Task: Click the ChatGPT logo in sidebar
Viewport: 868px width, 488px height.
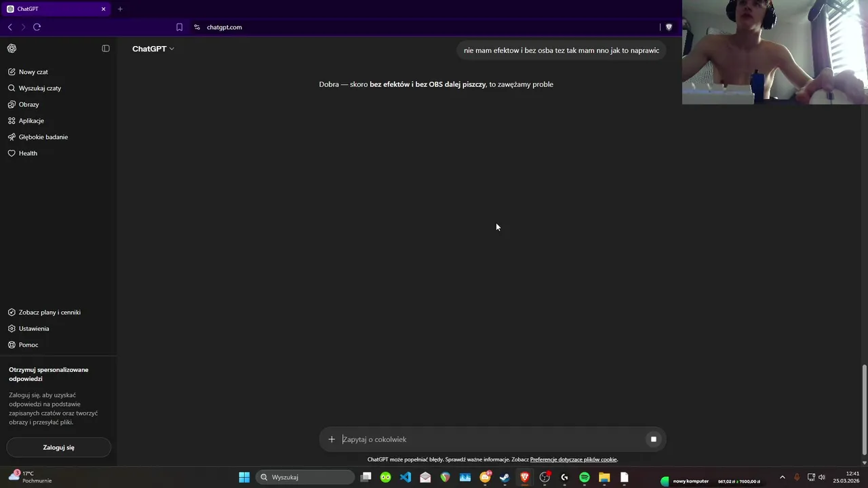Action: point(12,48)
